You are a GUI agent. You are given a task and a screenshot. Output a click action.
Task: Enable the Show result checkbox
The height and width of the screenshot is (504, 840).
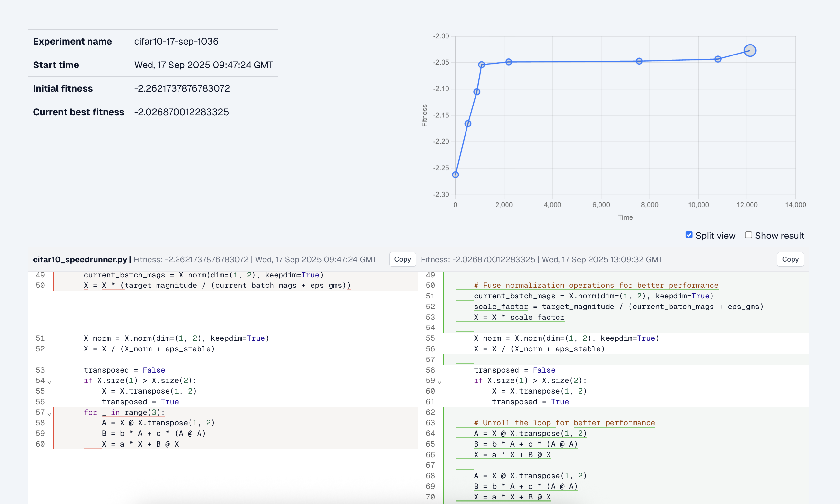tap(748, 235)
